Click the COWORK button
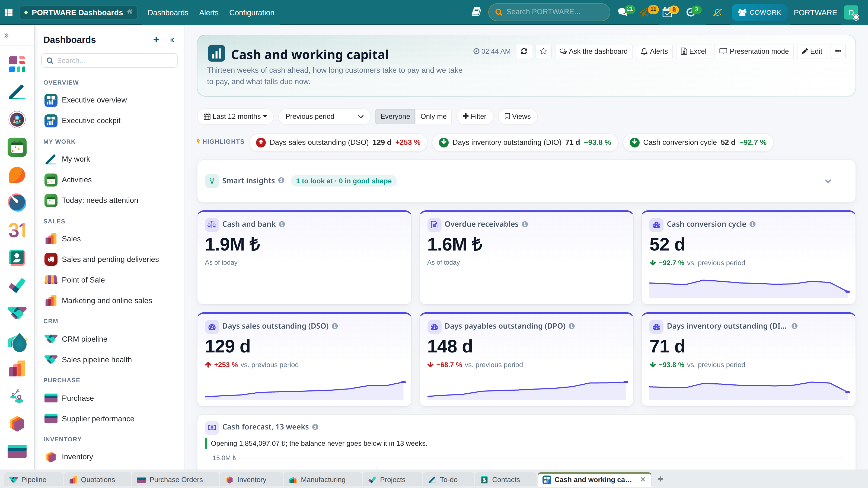 759,12
